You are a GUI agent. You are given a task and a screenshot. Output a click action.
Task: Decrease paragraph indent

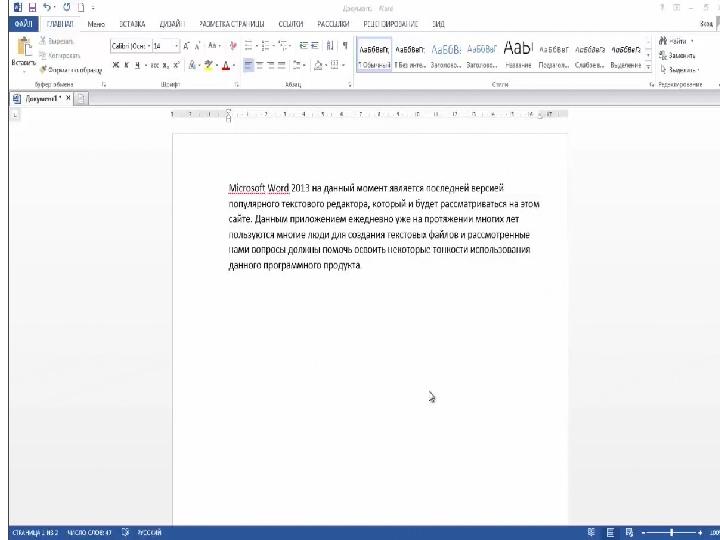[x=304, y=46]
